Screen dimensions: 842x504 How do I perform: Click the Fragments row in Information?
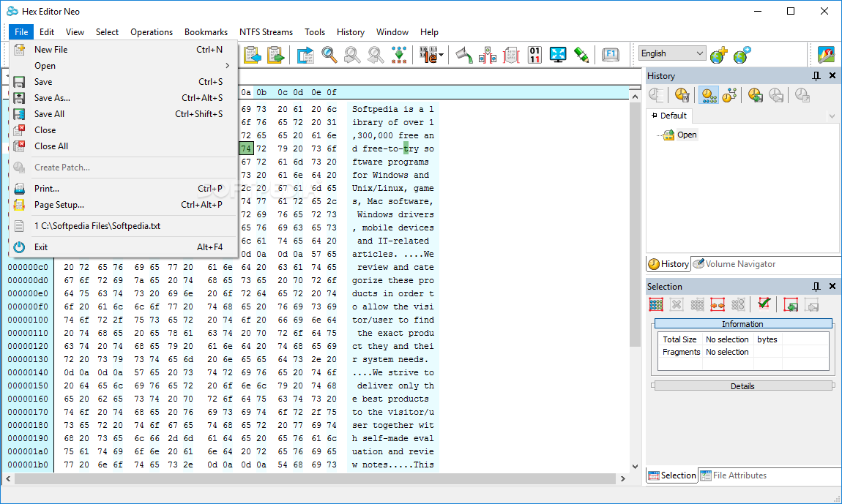(743, 352)
